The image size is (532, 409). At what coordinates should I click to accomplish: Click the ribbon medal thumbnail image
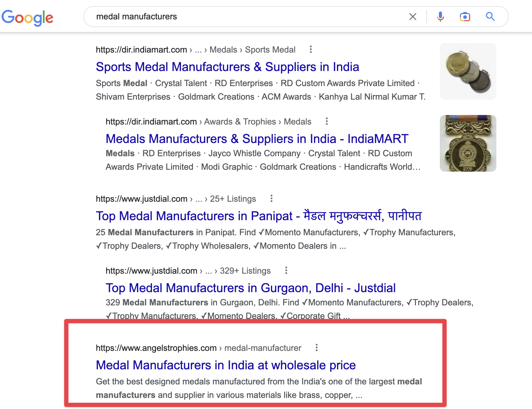468,143
